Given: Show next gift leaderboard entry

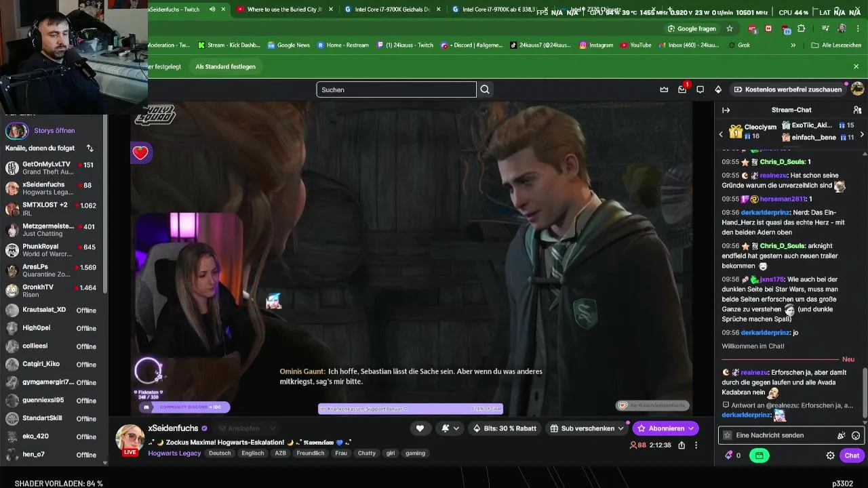Looking at the screenshot, I should (862, 134).
